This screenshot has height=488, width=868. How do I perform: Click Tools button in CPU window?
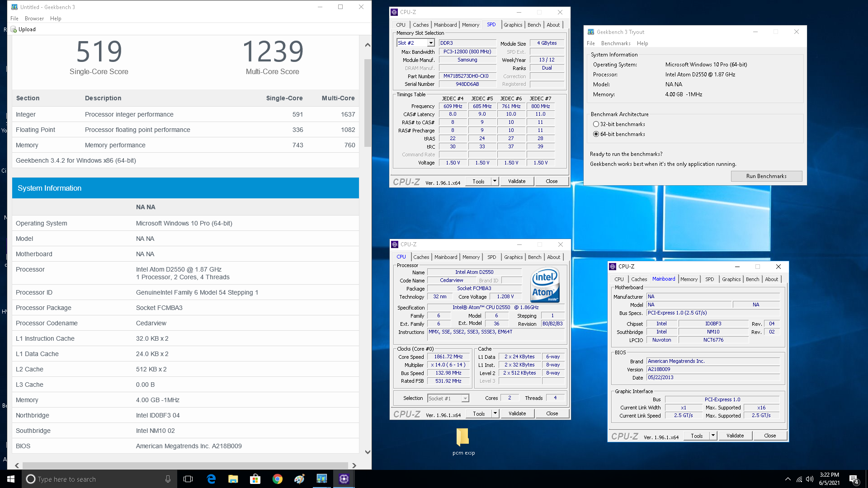click(479, 413)
